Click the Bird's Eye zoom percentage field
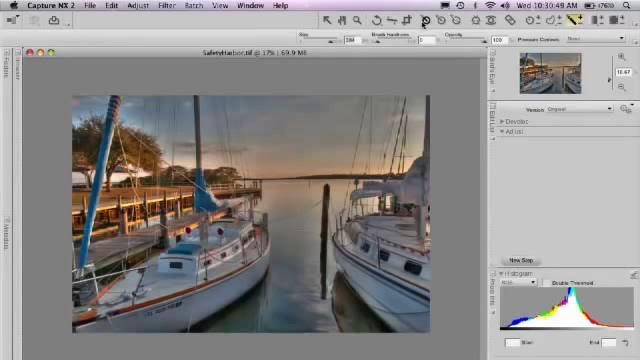The image size is (640, 360). pyautogui.click(x=624, y=72)
